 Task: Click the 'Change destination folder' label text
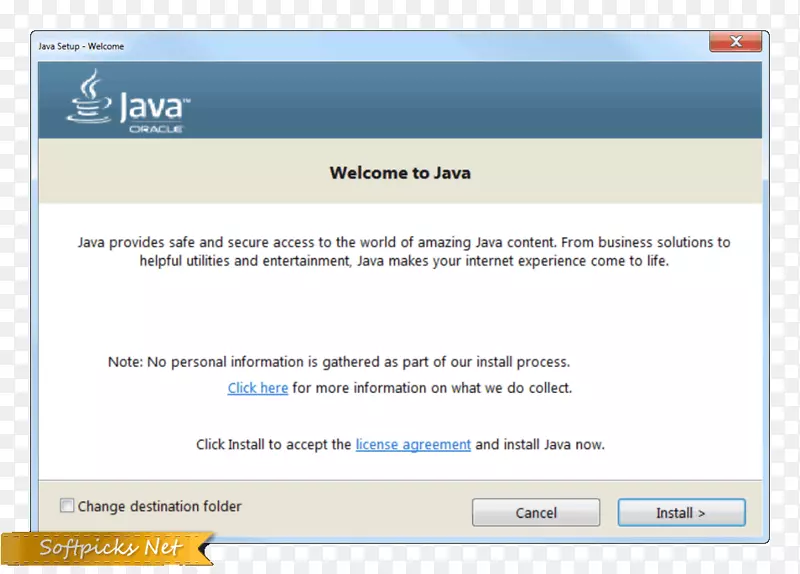[x=159, y=506]
